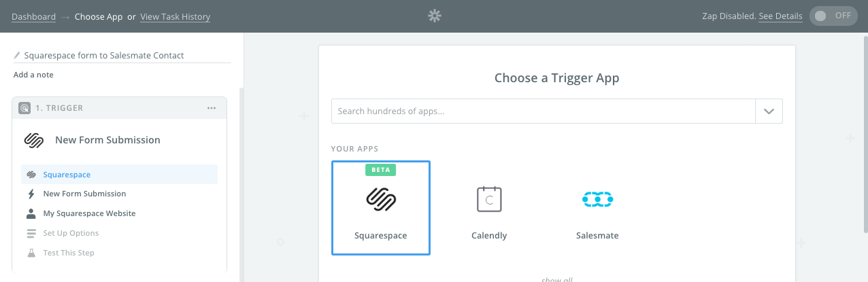Turn on the Zap OFF toggle
Screen dimensions: 868x282
click(x=833, y=16)
